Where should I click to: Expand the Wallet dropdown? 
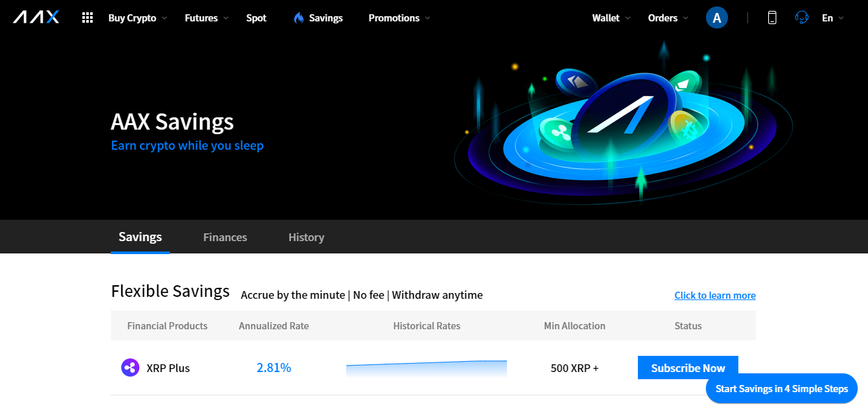611,18
